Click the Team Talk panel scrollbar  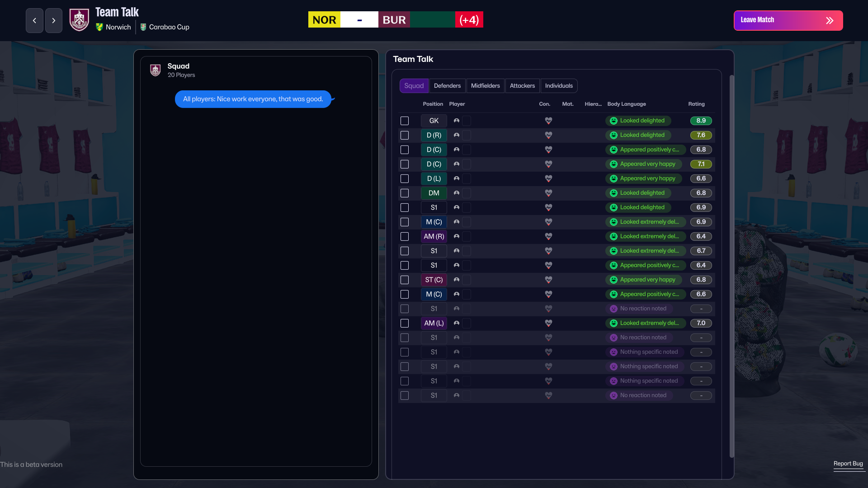pyautogui.click(x=732, y=267)
